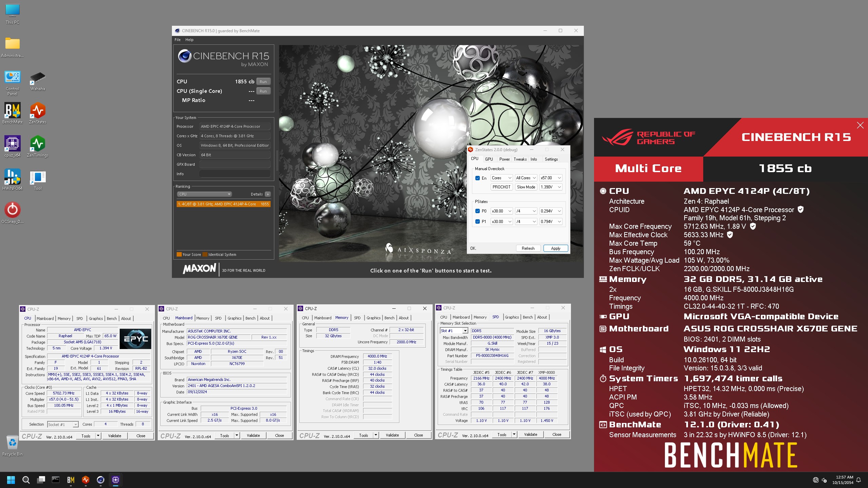Open the CPU ranking dropdown in Cinebench

pos(204,194)
